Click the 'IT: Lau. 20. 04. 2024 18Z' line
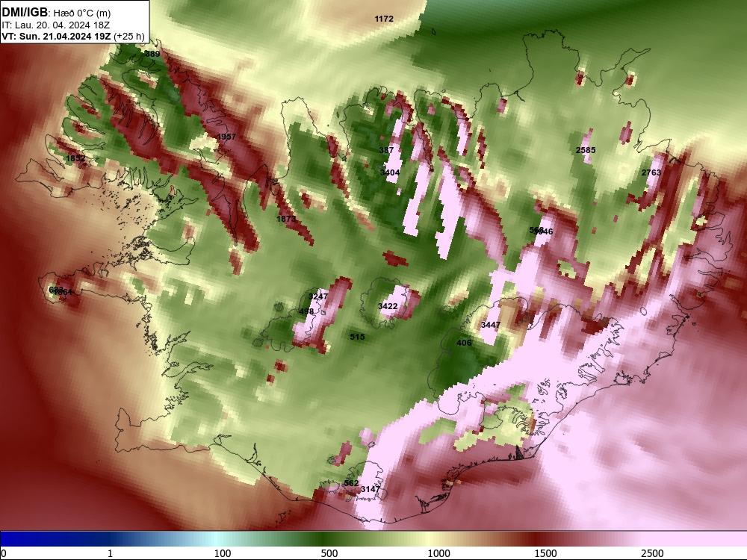The image size is (747, 560). [56, 25]
